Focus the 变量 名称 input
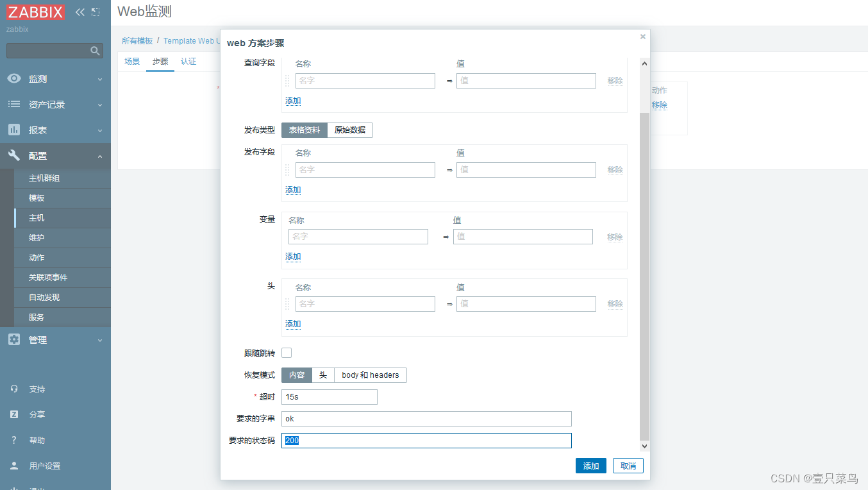This screenshot has height=490, width=868. click(358, 237)
